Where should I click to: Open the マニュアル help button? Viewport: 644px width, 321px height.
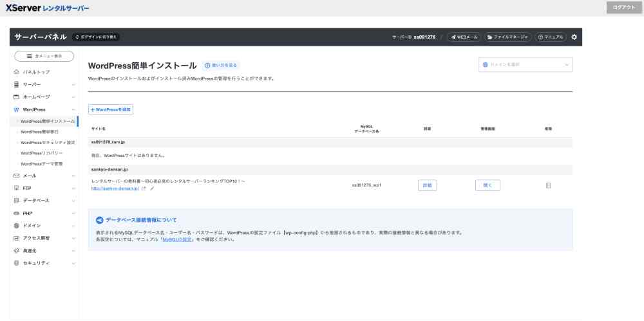point(551,37)
